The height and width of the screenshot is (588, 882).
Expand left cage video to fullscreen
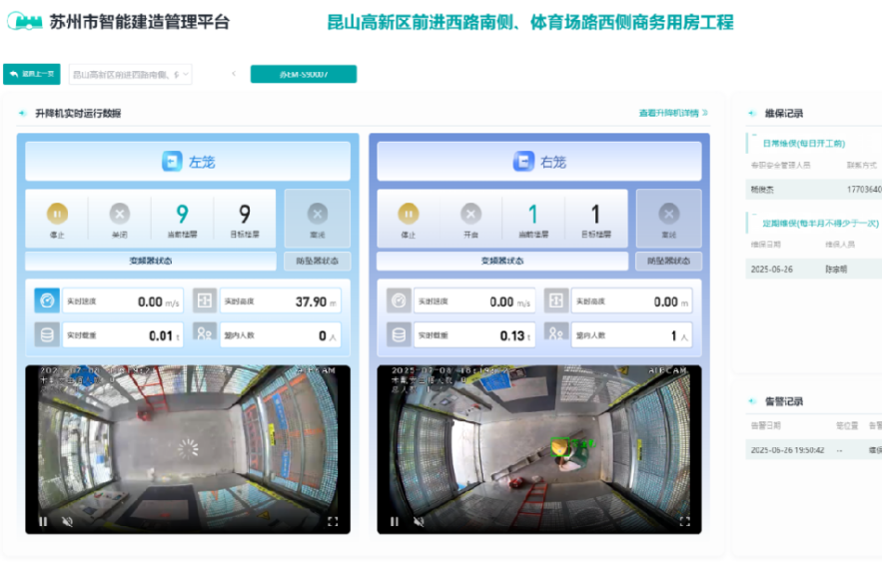[333, 521]
